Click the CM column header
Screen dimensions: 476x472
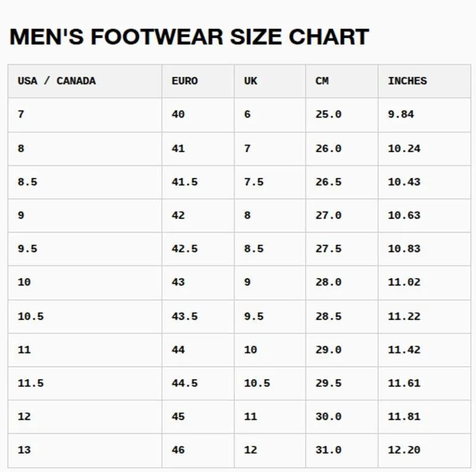(x=342, y=81)
